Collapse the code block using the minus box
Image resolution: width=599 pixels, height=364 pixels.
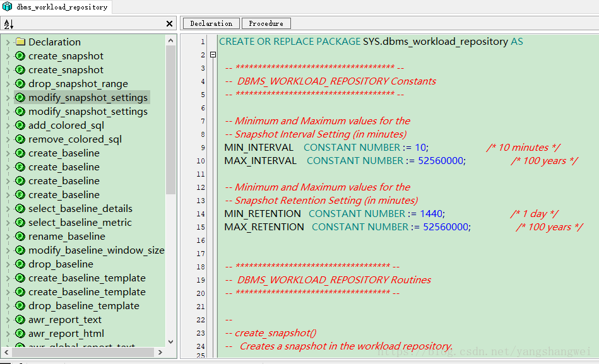click(x=213, y=54)
